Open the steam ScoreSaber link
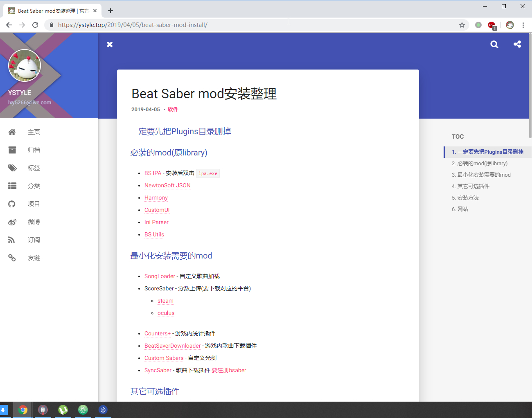 [x=165, y=301]
